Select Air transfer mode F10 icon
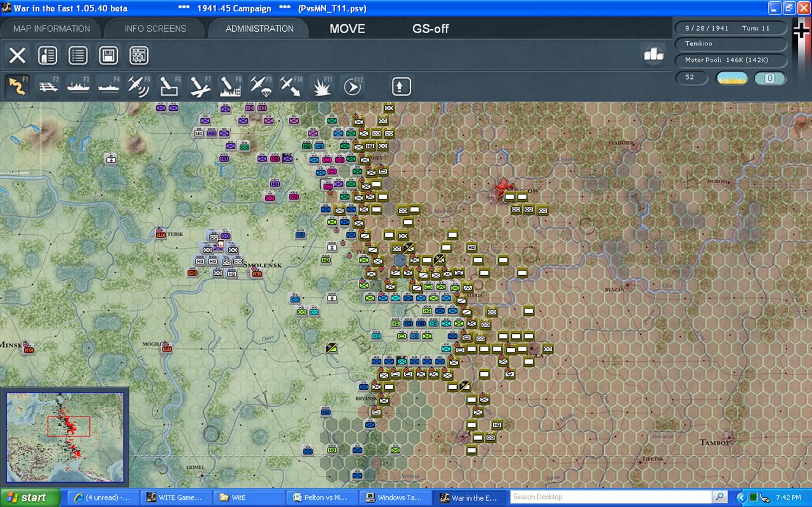 point(291,87)
